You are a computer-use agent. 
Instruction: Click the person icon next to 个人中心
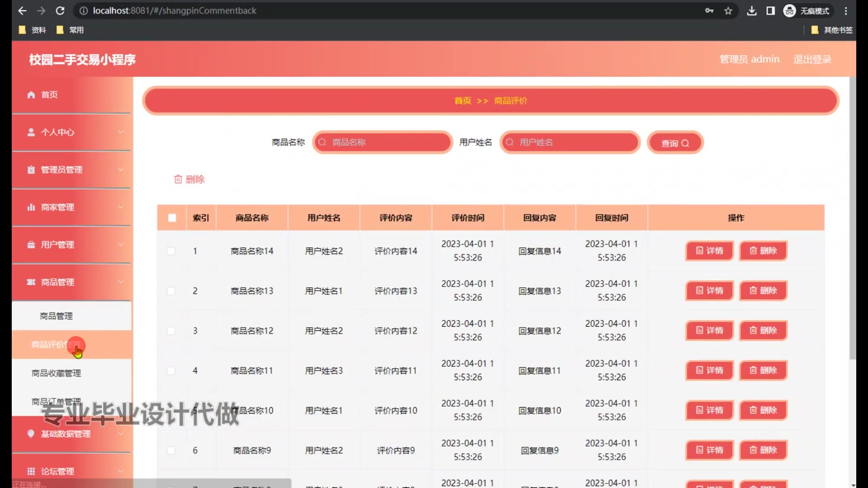(31, 132)
